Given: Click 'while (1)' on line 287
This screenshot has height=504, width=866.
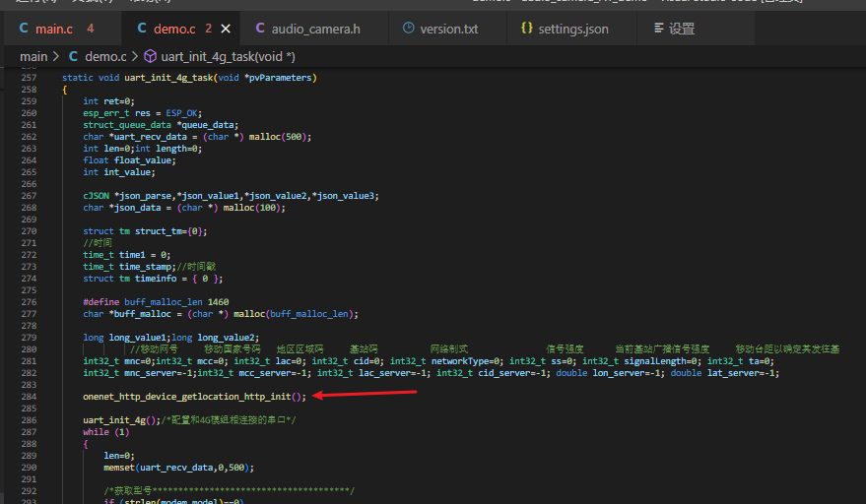Looking at the screenshot, I should [106, 432].
